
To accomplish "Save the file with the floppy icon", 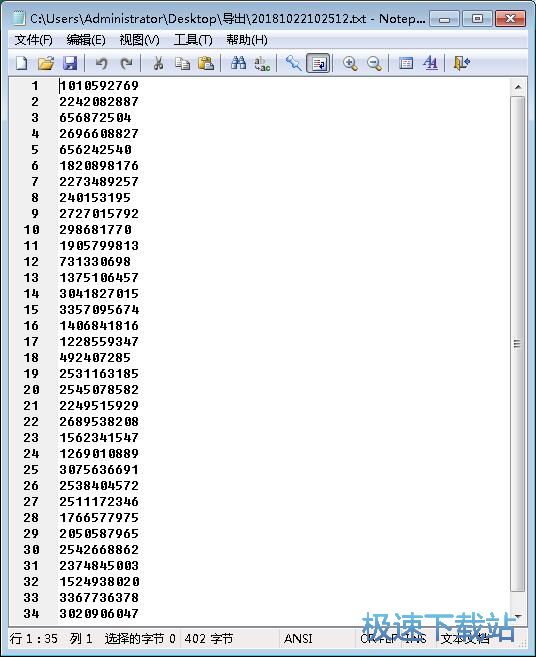I will 70,63.
